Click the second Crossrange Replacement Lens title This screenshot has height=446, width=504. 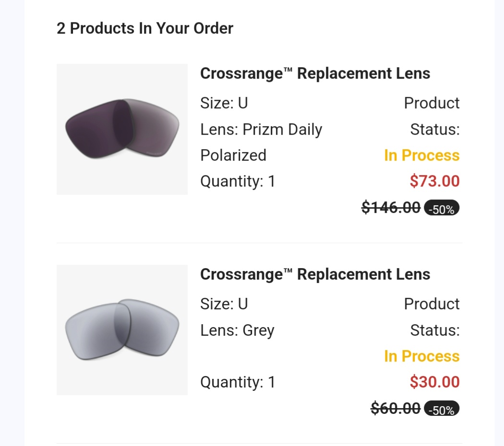click(x=315, y=274)
